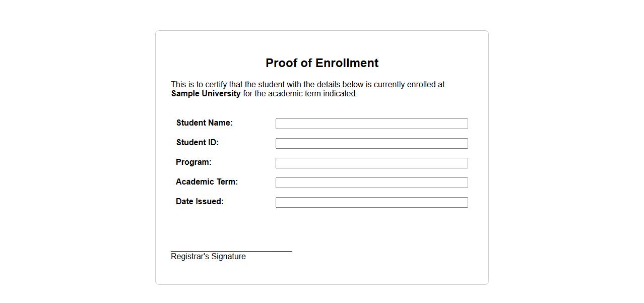Click the registrar's signature line
This screenshot has width=644, height=303.
click(231, 251)
